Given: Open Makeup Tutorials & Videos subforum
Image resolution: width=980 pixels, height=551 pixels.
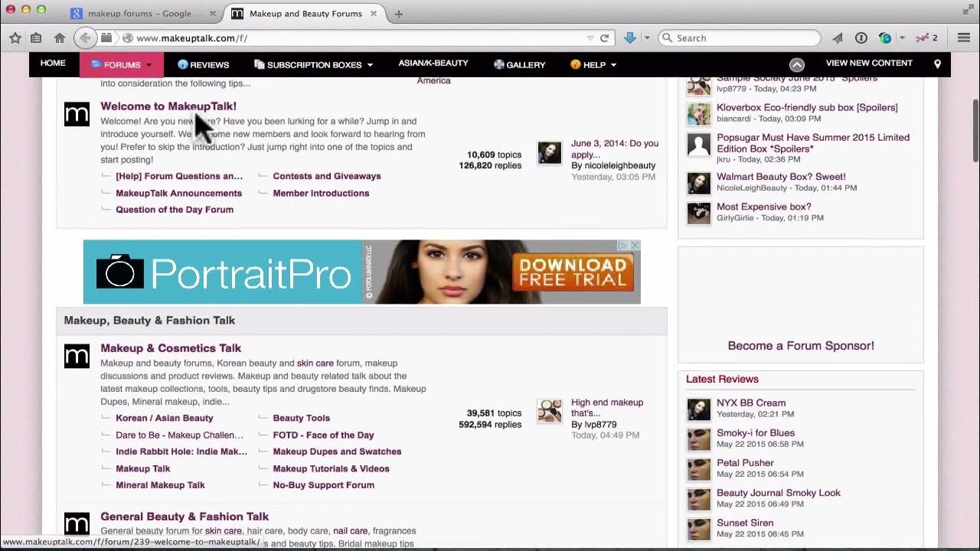Looking at the screenshot, I should tap(331, 468).
